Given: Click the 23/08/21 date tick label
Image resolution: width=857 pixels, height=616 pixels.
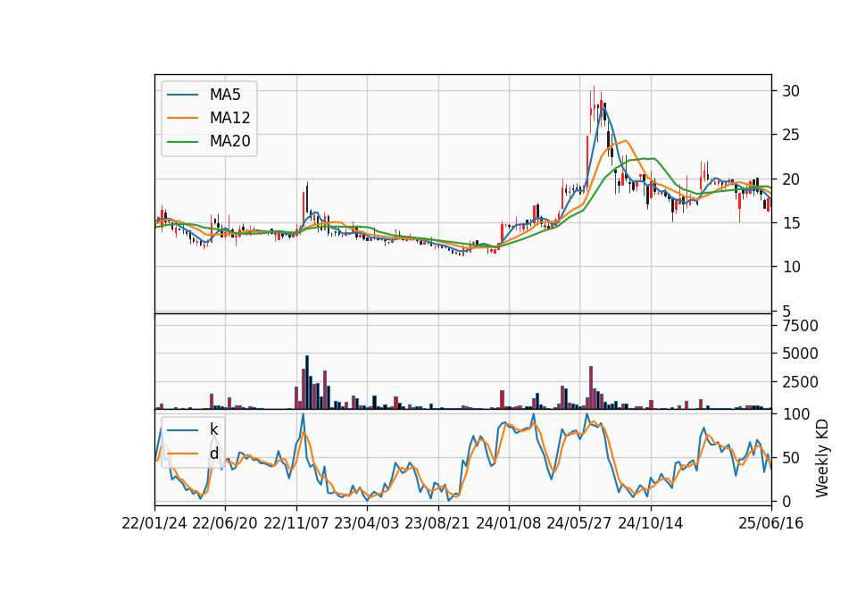Looking at the screenshot, I should (x=437, y=524).
